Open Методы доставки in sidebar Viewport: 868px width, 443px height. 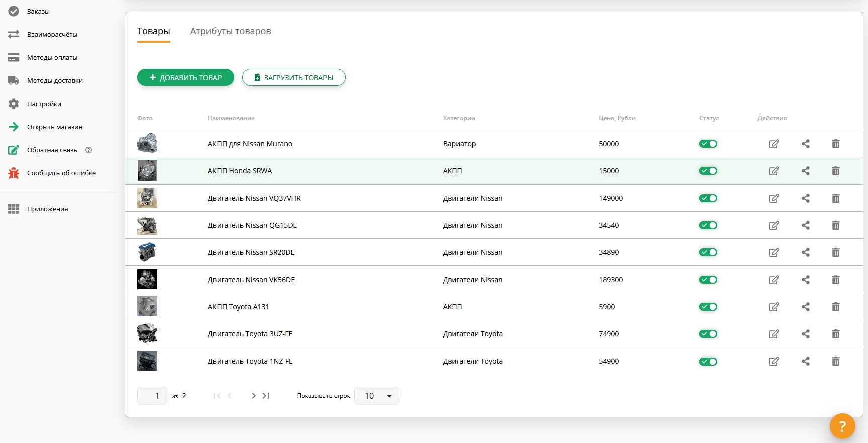pos(55,80)
